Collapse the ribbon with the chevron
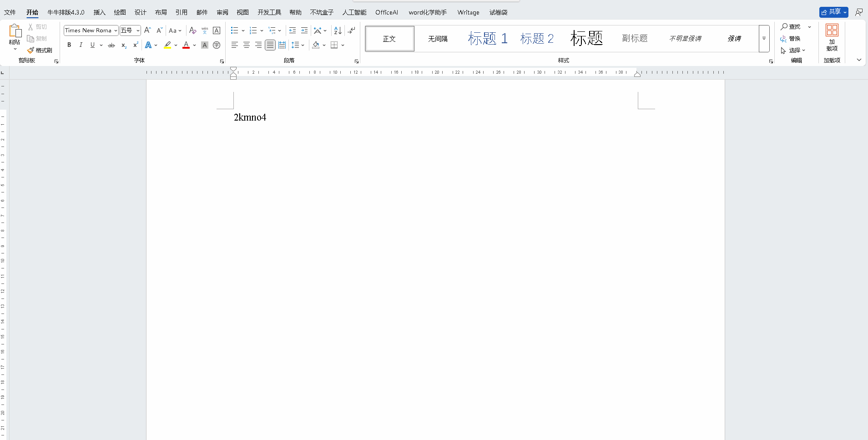 (859, 60)
